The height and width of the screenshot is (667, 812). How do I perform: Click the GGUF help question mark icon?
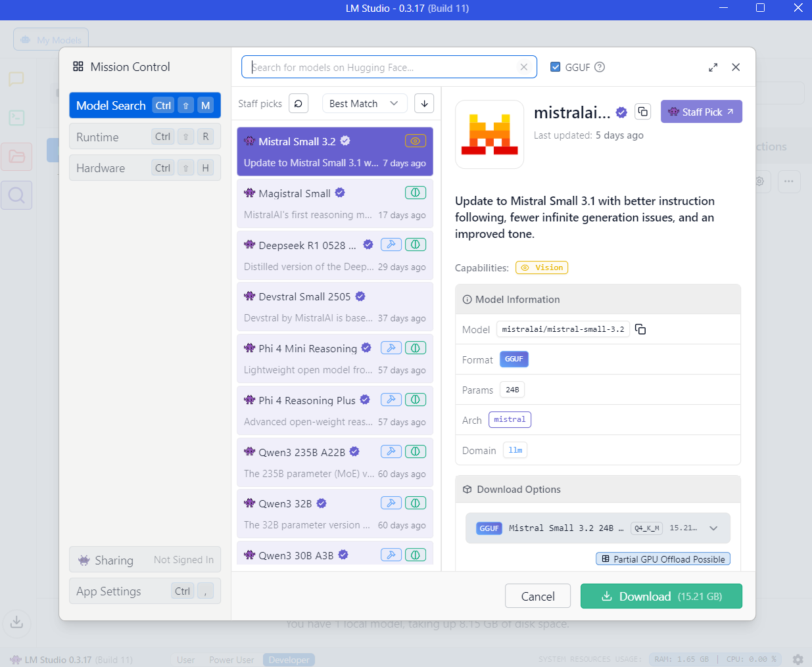[600, 67]
